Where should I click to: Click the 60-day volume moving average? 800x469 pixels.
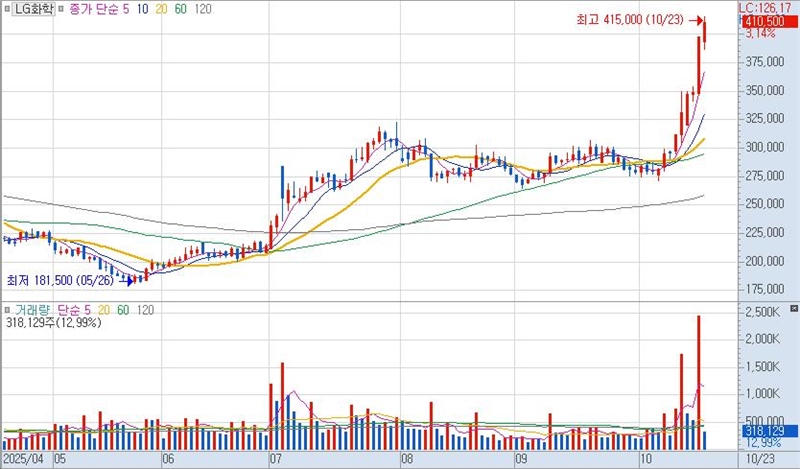(121, 310)
